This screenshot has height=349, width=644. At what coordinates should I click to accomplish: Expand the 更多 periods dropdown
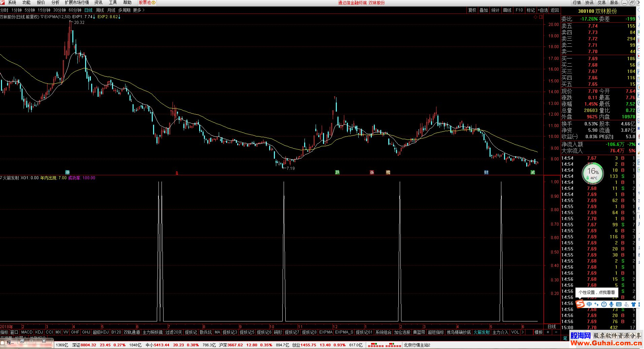pyautogui.click(x=139, y=10)
